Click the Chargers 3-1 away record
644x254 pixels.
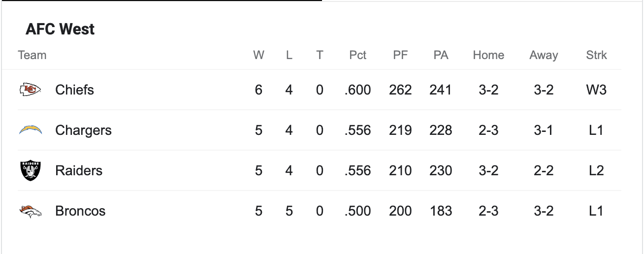544,130
